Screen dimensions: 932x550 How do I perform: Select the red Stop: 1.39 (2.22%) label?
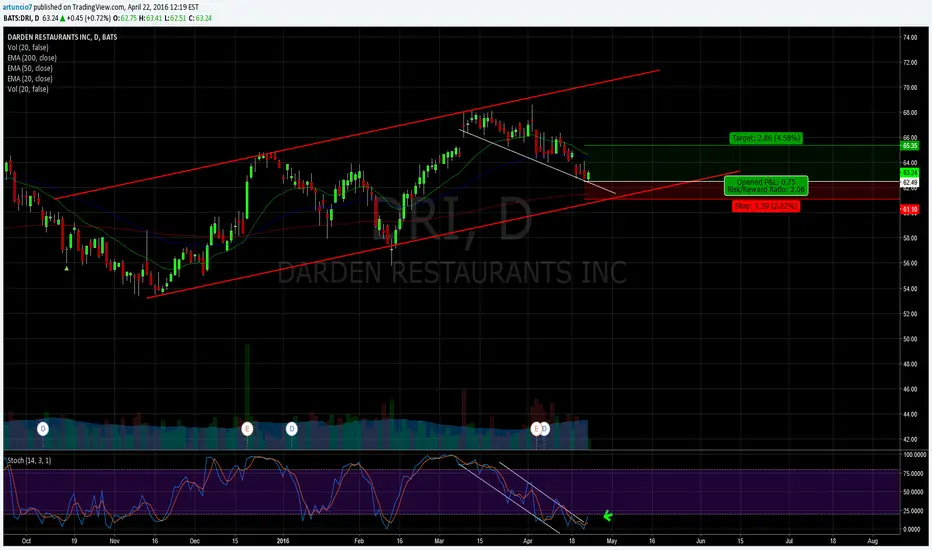click(766, 206)
